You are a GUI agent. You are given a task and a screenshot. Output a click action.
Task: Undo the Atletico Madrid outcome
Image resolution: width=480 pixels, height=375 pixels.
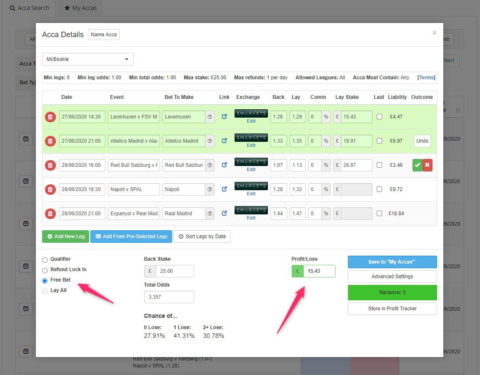click(x=422, y=141)
